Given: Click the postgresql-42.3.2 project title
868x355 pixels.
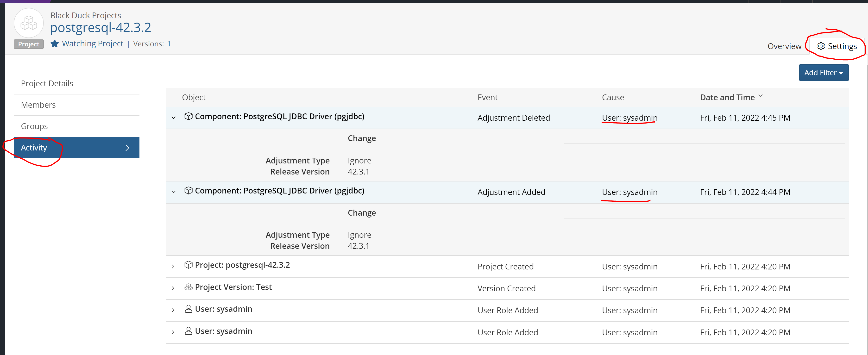Looking at the screenshot, I should pyautogui.click(x=101, y=28).
